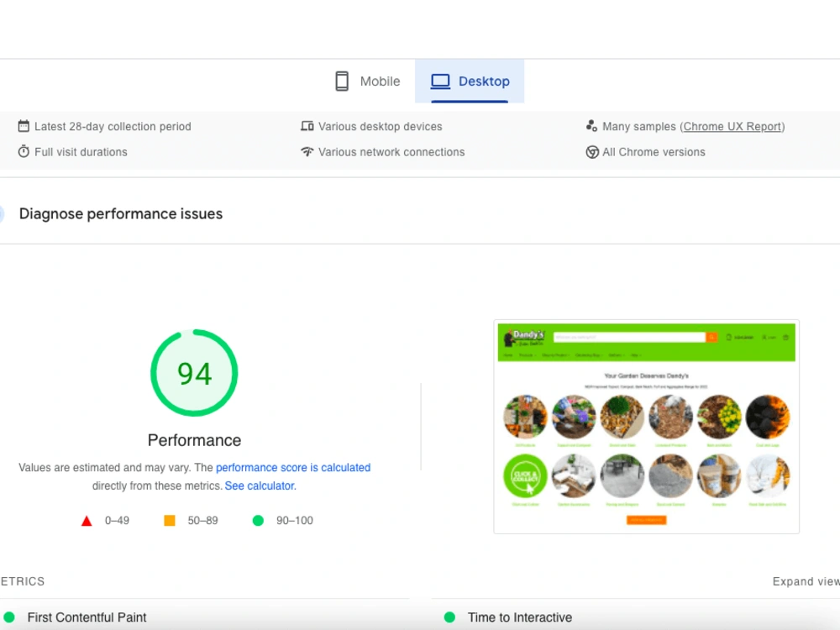Click the First Contentful Paint metric
This screenshot has height=630, width=840.
[87, 617]
